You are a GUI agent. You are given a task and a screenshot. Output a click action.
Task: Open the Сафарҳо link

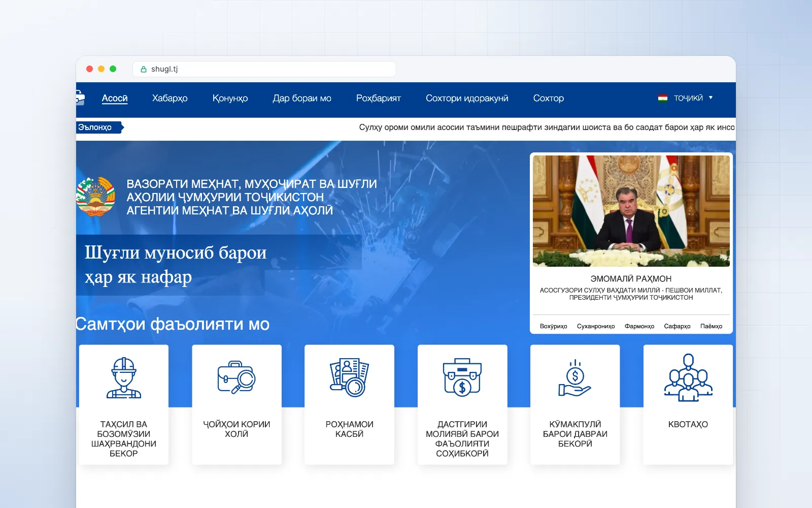[677, 326]
